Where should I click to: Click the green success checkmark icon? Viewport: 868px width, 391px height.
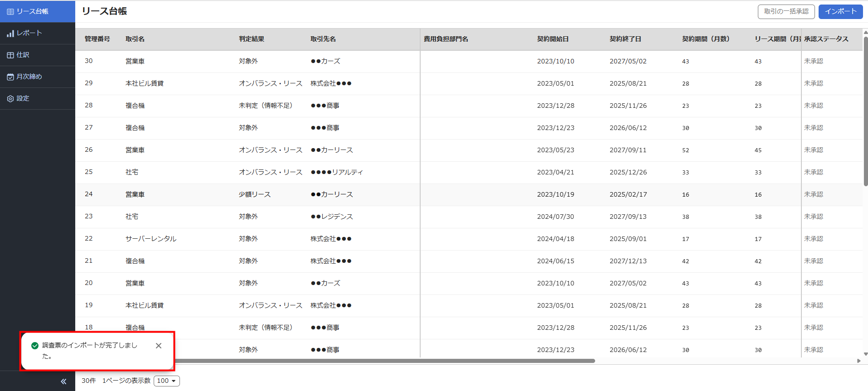click(x=35, y=346)
